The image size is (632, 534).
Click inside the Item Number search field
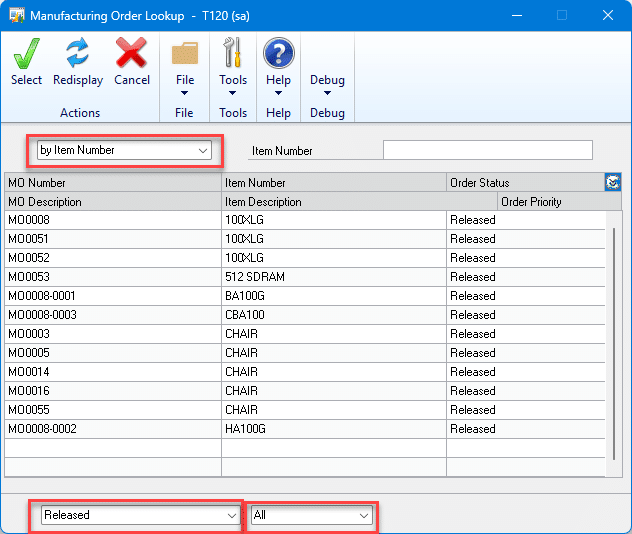pos(487,150)
